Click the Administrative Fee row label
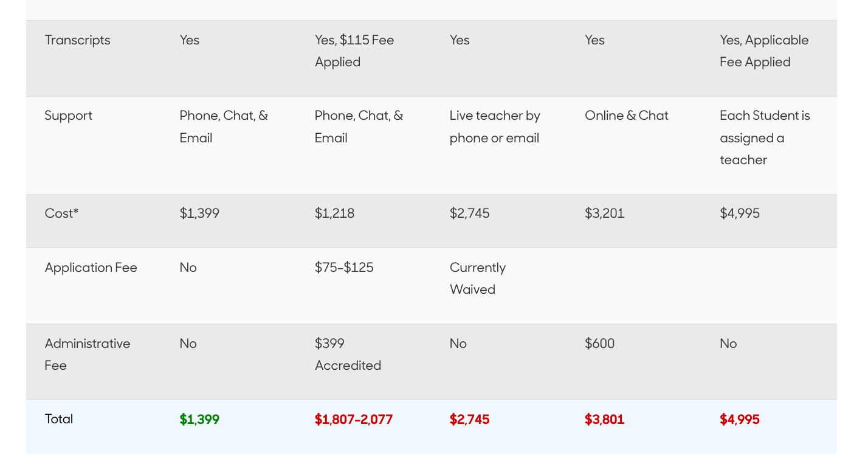This screenshot has height=472, width=868. click(88, 355)
